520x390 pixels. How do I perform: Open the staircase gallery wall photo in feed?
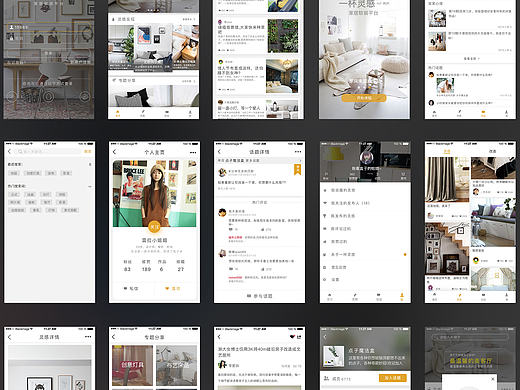click(447, 249)
